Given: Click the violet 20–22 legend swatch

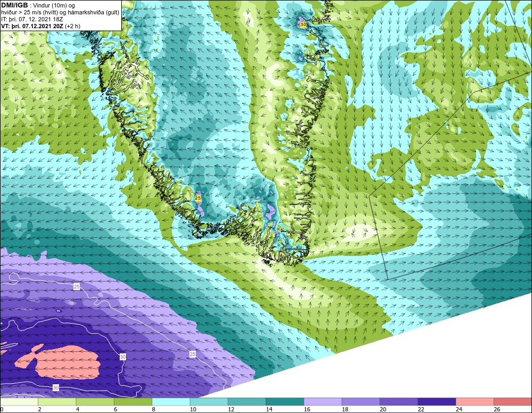Looking at the screenshot, I should point(400,402).
